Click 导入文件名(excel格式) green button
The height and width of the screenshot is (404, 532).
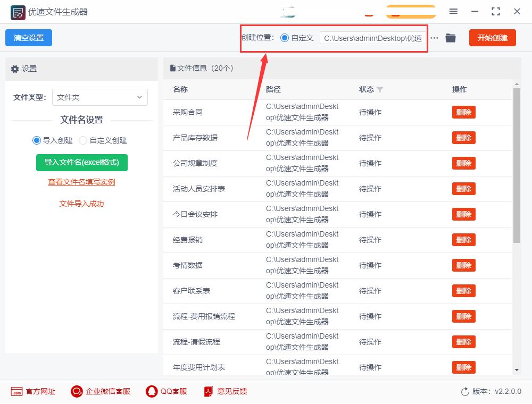[81, 163]
